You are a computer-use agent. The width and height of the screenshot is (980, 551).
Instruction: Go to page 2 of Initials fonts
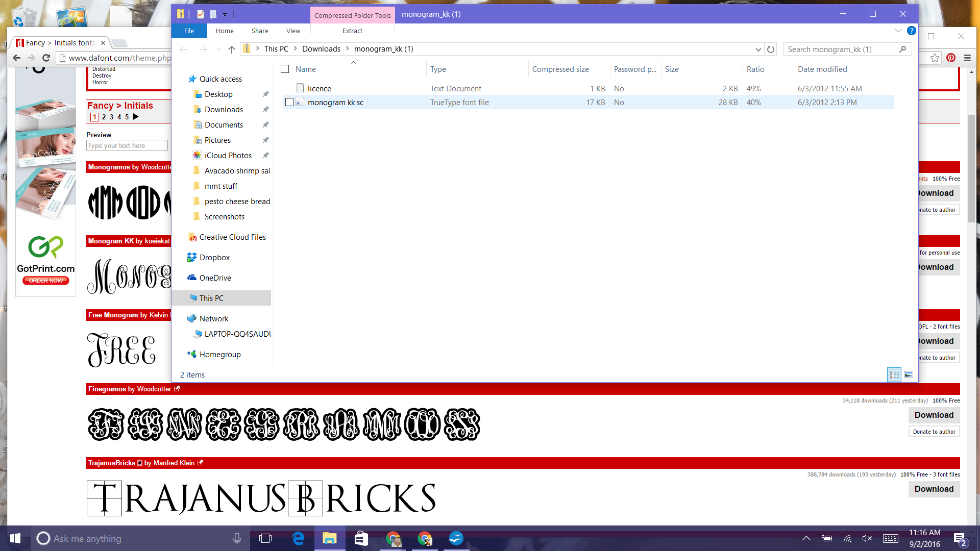tap(104, 117)
